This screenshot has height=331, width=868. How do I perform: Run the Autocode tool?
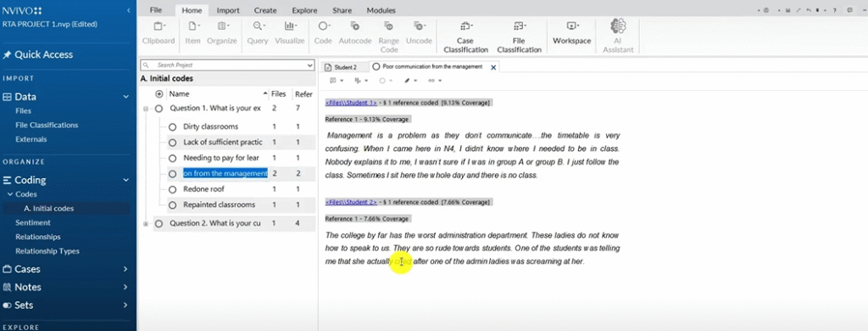coord(355,33)
